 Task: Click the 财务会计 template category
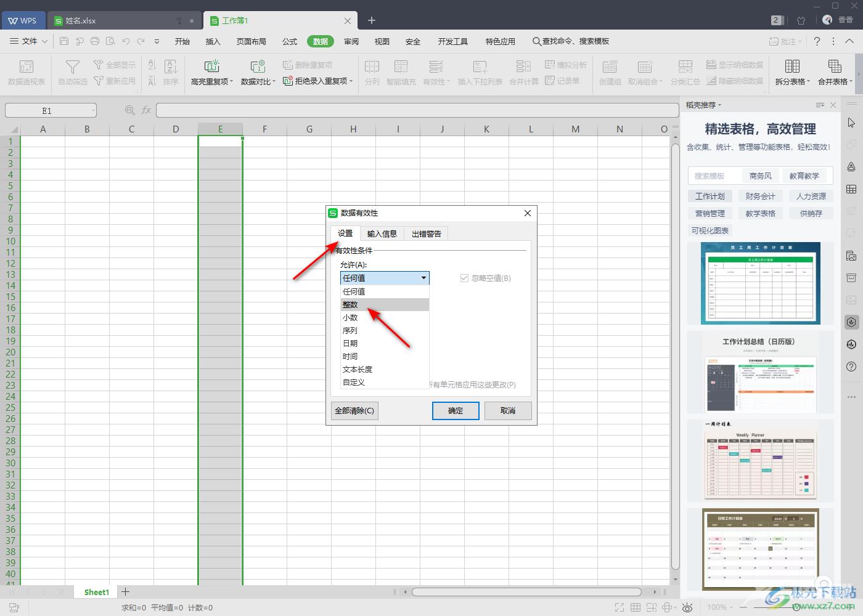[761, 196]
